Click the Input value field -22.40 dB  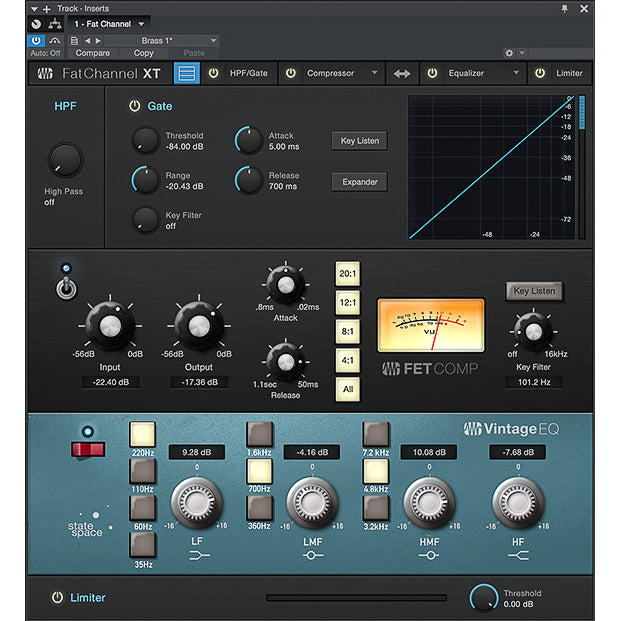(x=110, y=382)
